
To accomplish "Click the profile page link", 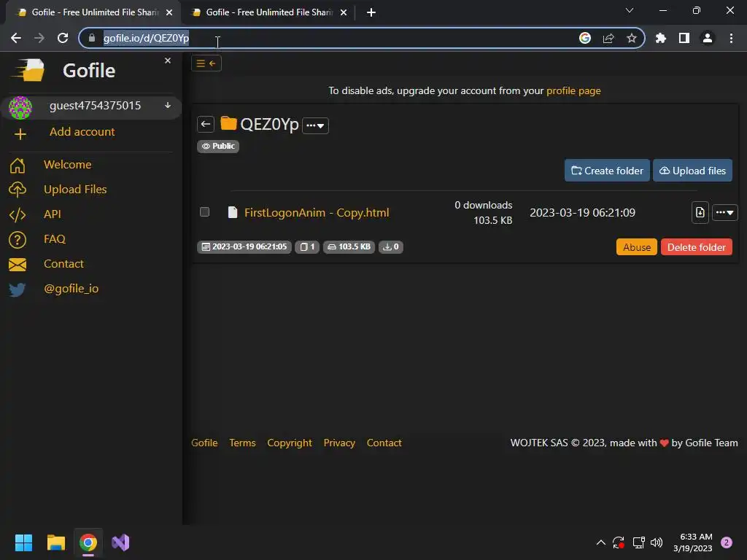I will coord(573,90).
